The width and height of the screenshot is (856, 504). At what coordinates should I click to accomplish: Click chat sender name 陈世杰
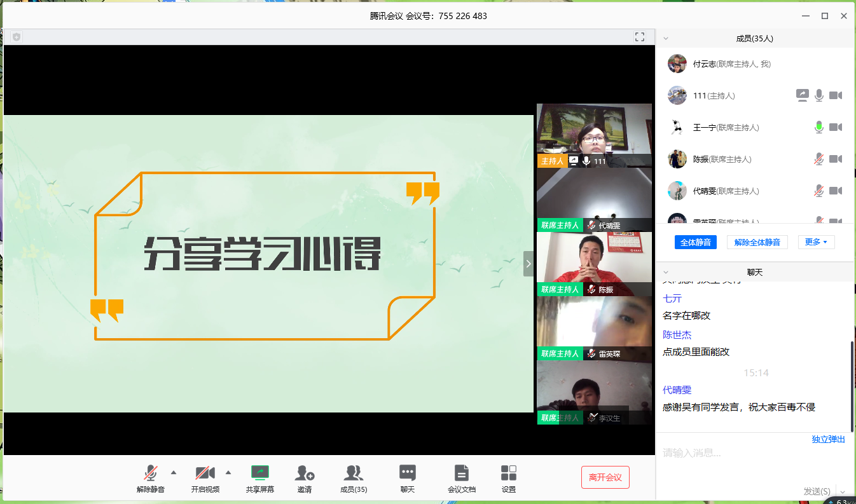tap(677, 334)
